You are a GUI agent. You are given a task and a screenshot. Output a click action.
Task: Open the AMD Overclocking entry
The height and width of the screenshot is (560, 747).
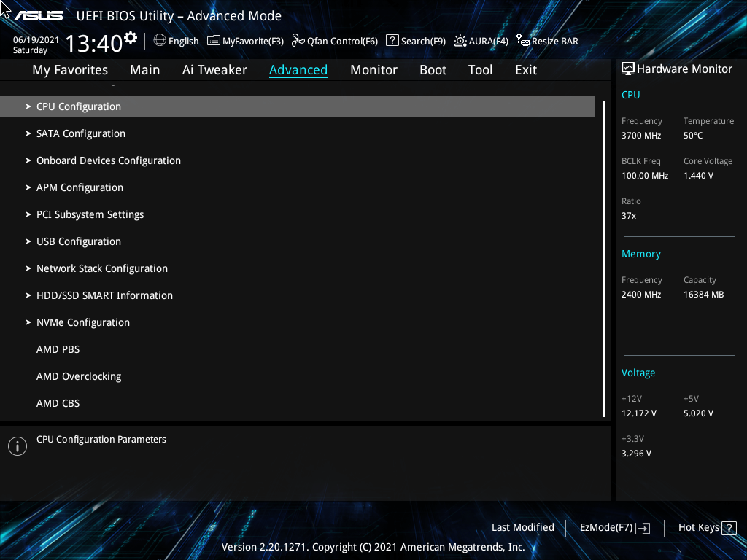[79, 377]
